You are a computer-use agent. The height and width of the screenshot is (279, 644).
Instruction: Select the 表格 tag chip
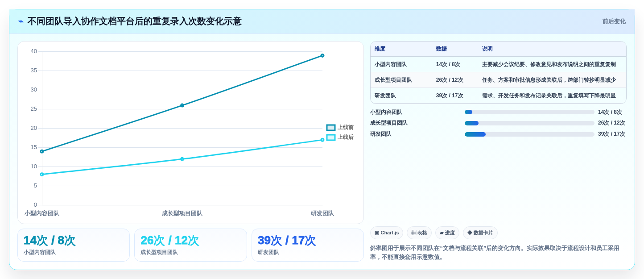tap(419, 233)
